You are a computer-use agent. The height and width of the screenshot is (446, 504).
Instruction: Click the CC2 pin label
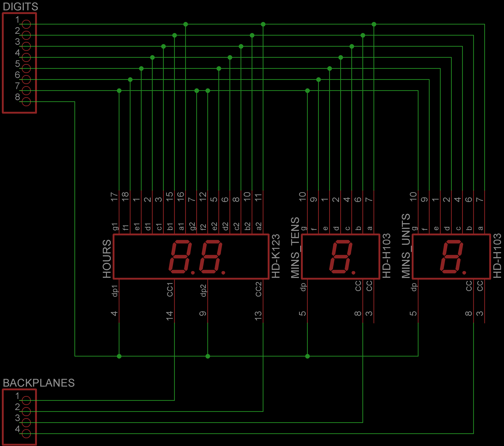(258, 289)
